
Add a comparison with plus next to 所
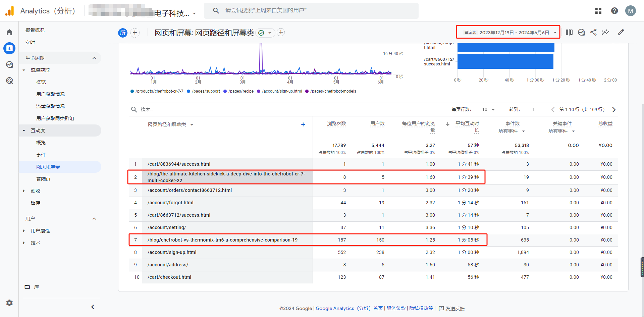[x=135, y=33]
